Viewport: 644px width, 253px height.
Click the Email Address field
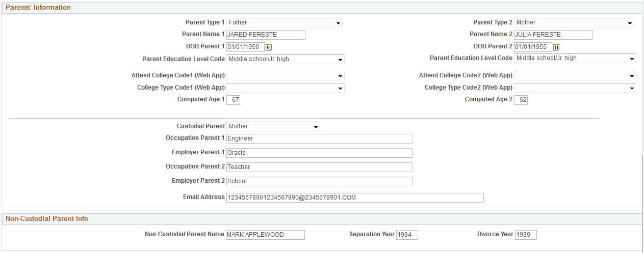click(x=355, y=198)
